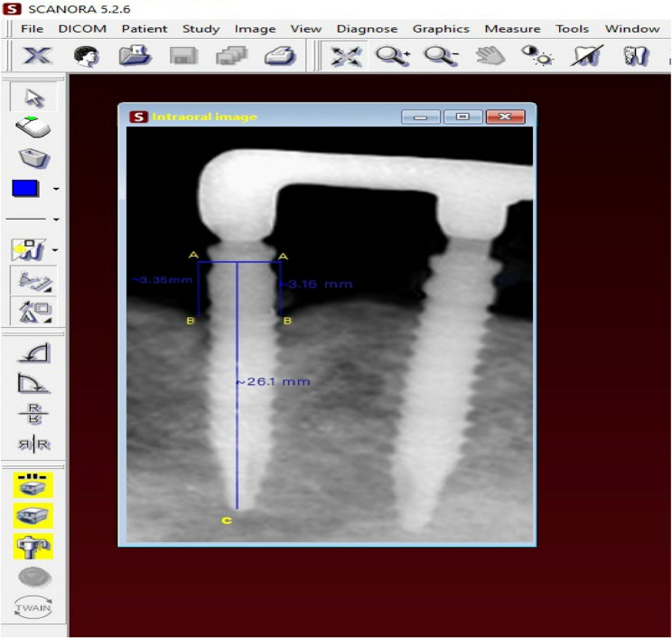
Task: Click the crossed-out tooth icon
Action: tap(586, 56)
